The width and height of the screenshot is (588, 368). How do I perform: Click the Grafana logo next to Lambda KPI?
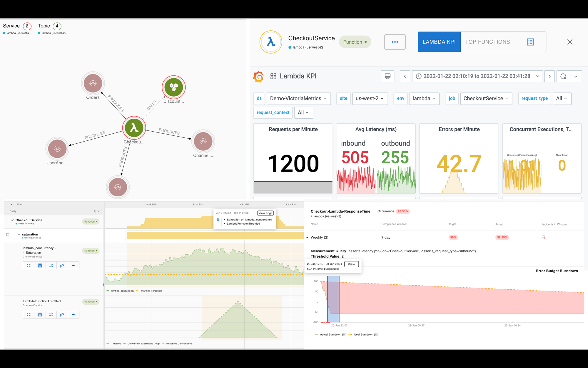coord(259,76)
